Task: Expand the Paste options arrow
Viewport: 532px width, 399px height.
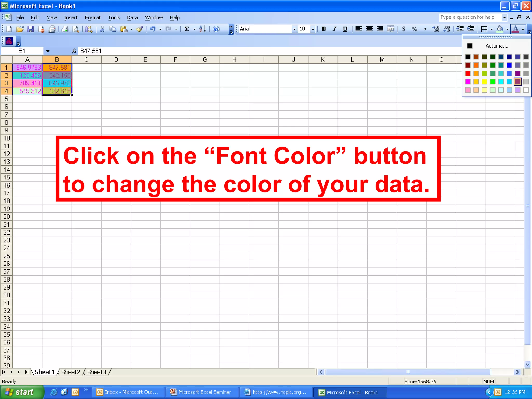Action: (131, 29)
